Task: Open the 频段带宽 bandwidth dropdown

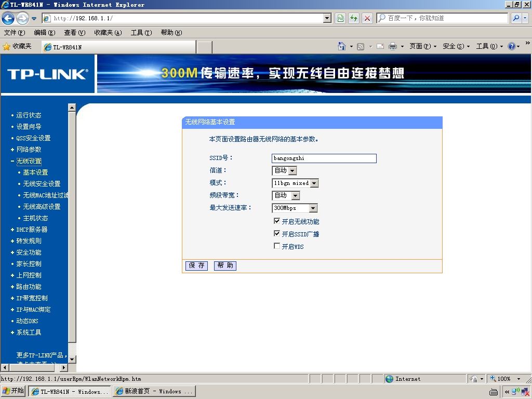Action: click(x=286, y=195)
